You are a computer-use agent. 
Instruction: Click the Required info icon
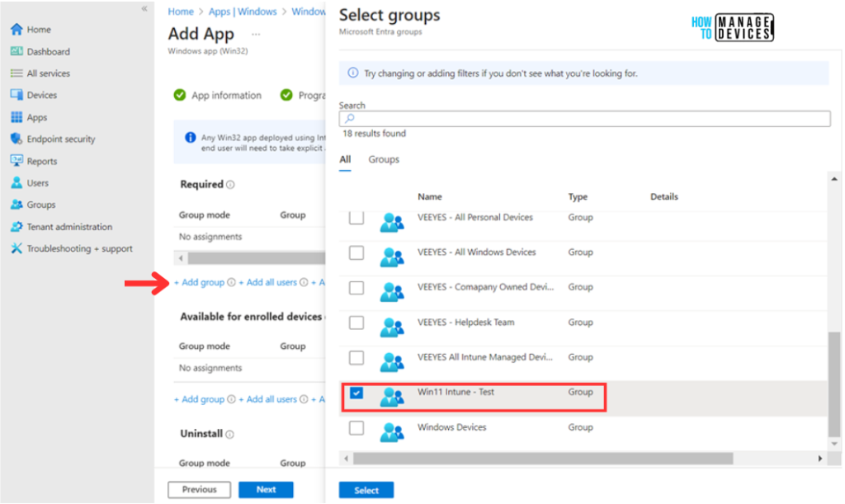(x=230, y=185)
